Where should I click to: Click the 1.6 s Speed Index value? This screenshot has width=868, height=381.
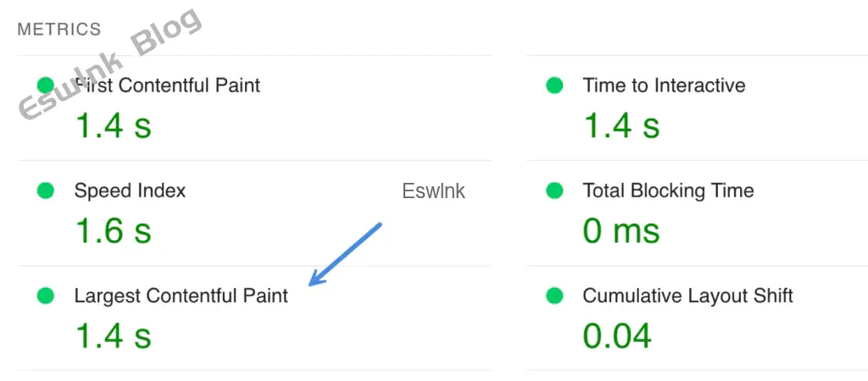coord(113,230)
